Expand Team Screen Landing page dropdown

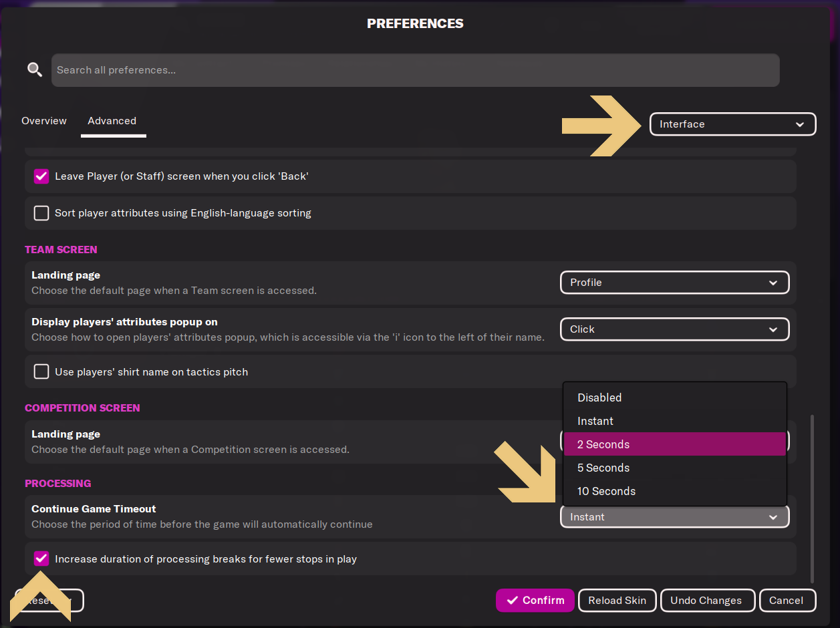point(674,283)
